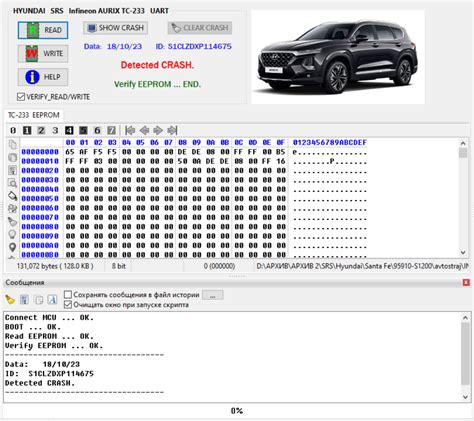
Task: Click hex editor scrollbar down arrow
Action: pyautogui.click(x=463, y=253)
